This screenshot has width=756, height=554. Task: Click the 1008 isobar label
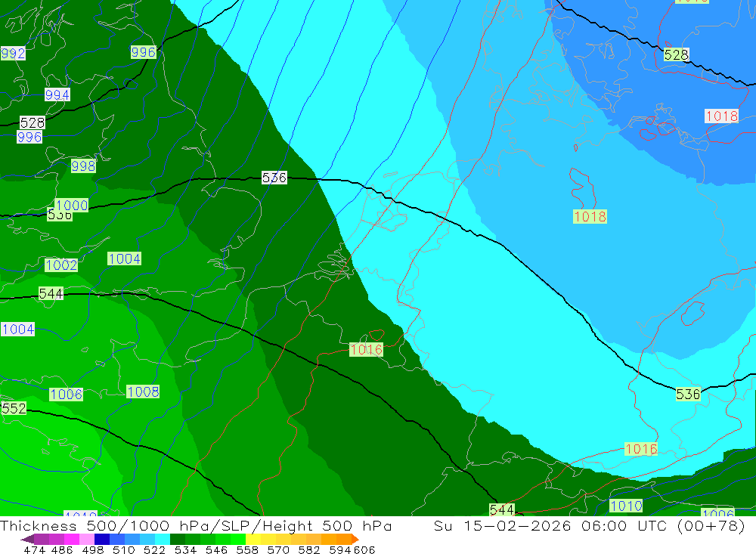[x=143, y=392]
